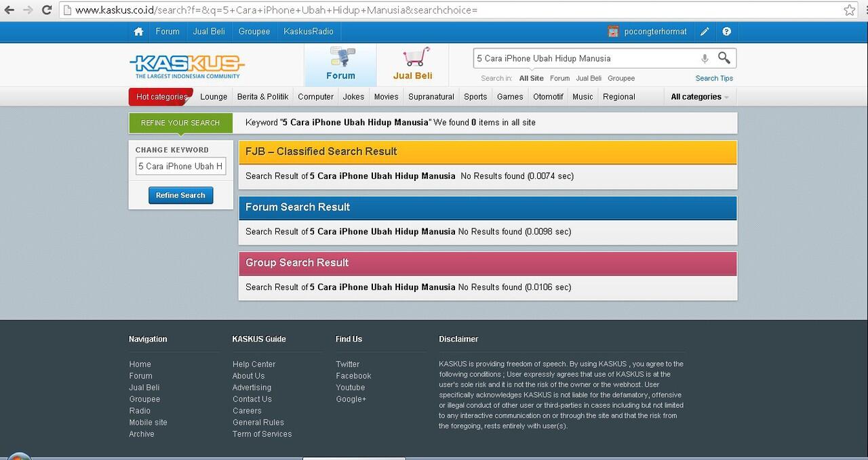Open Berita & Politik category
868x460 pixels.
(263, 97)
